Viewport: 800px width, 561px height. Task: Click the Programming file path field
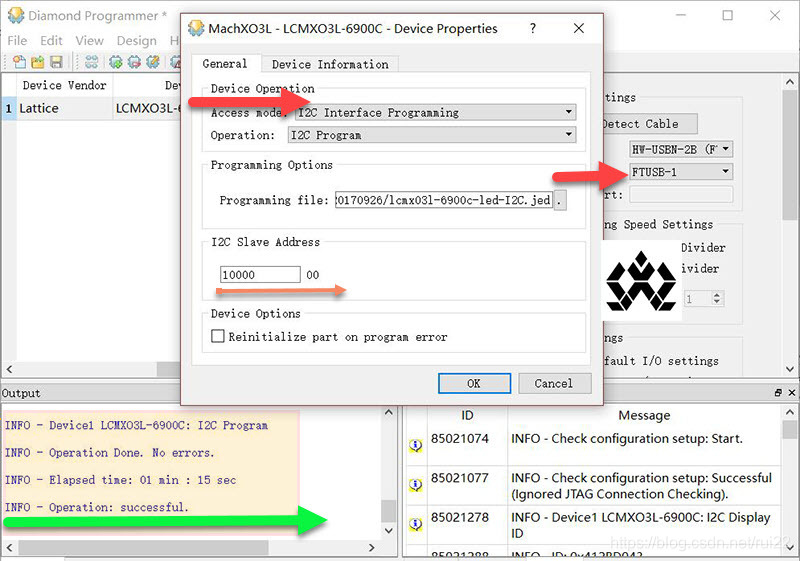tap(444, 200)
